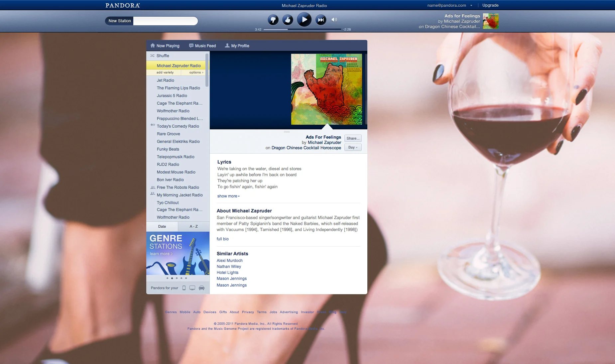The width and height of the screenshot is (615, 364).
Task: Open similar artist Hotel Lights
Action: point(227,273)
